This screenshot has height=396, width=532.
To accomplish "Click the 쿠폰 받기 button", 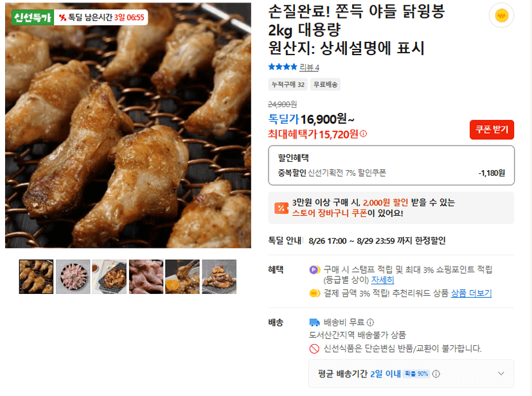I will click(x=492, y=130).
